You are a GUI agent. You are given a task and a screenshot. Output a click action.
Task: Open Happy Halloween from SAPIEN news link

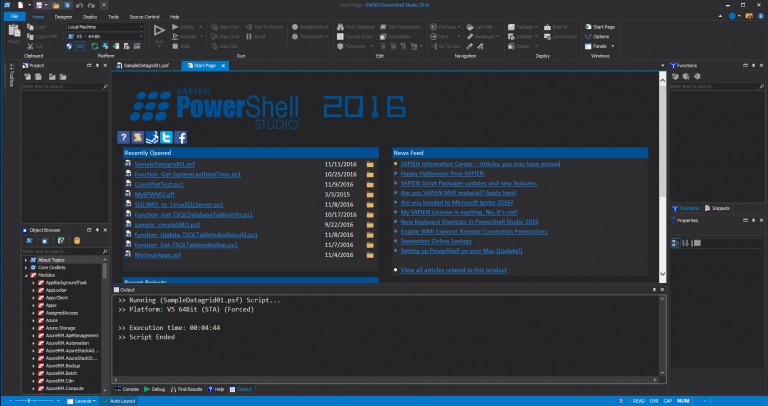click(x=442, y=173)
